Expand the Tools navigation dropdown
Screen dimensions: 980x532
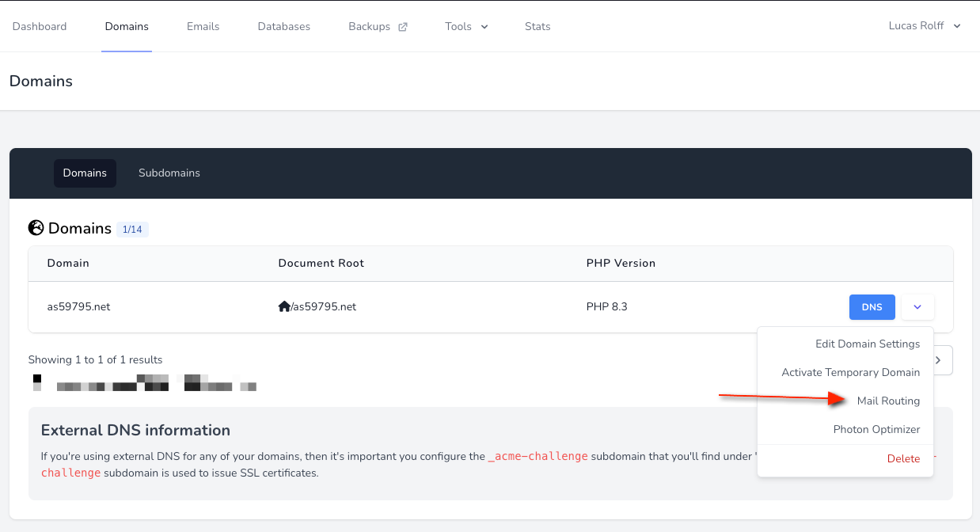[466, 26]
